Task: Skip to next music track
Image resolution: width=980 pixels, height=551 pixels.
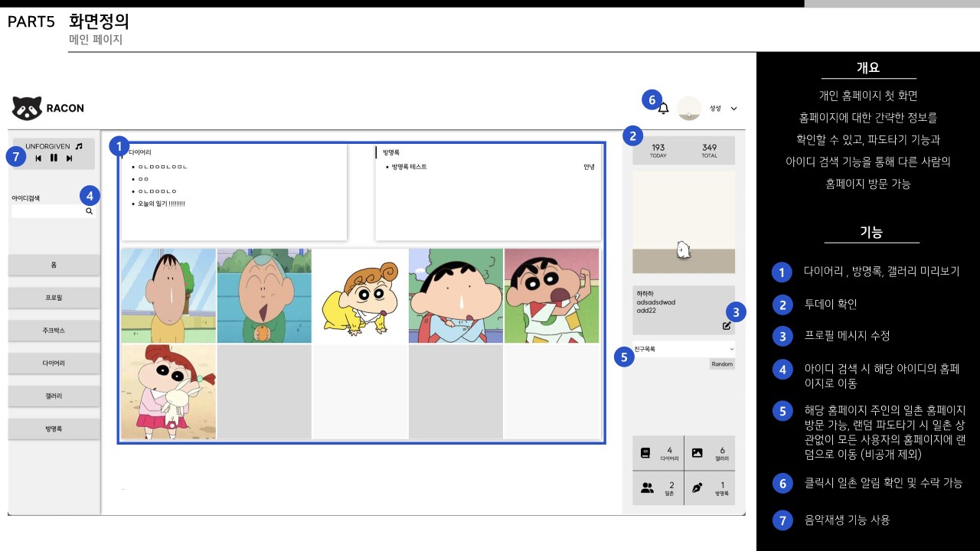Action: [x=69, y=158]
